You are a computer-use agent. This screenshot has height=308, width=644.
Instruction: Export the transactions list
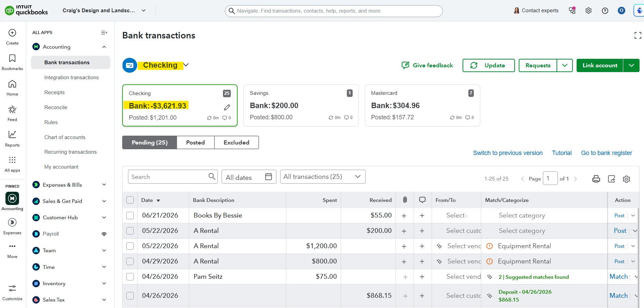(612, 179)
